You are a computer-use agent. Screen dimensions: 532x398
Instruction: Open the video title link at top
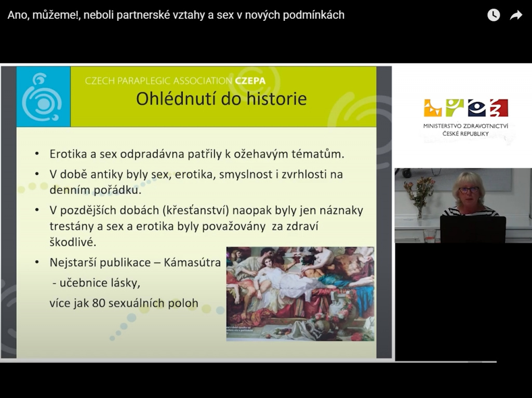[x=176, y=15]
